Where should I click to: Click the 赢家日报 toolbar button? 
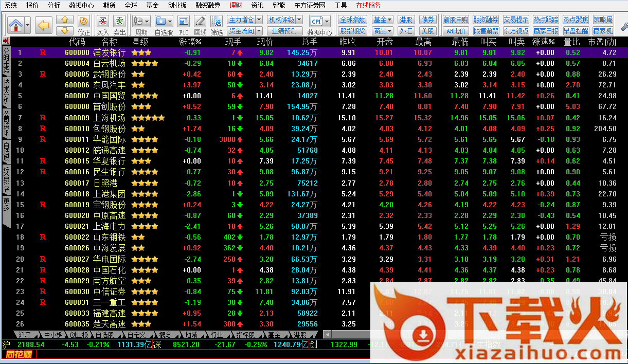pos(546,31)
